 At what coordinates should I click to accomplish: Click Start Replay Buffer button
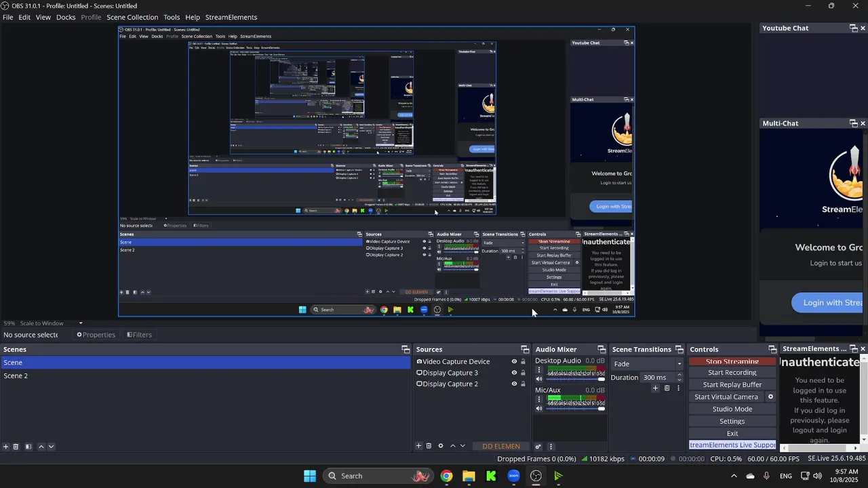(x=732, y=385)
